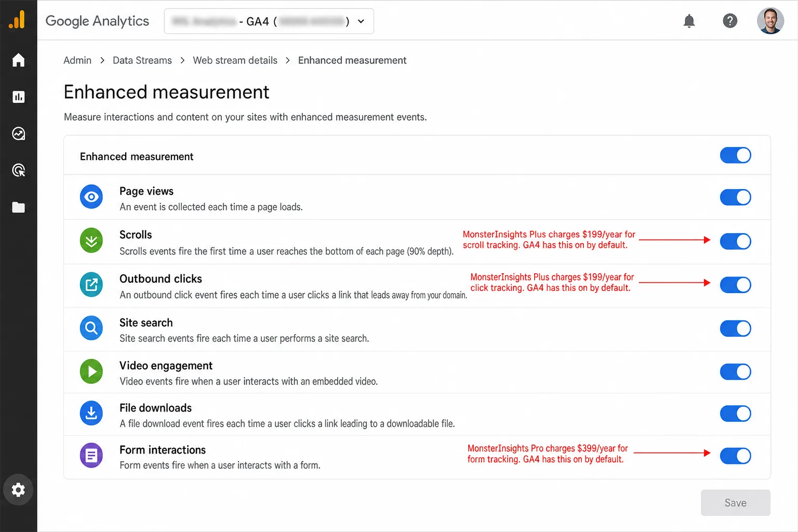Click 'A file download event fires' description

point(287,423)
